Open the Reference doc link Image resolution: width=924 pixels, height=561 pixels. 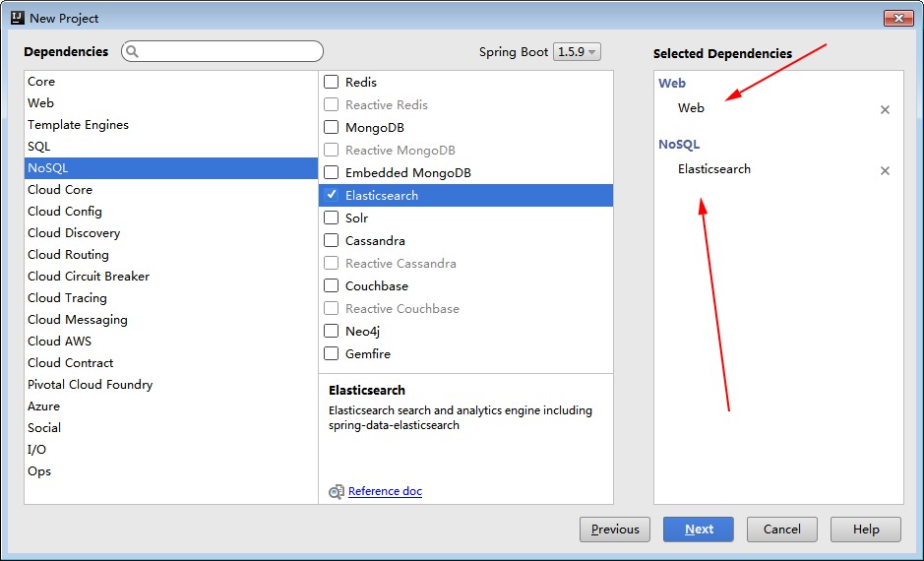click(385, 492)
